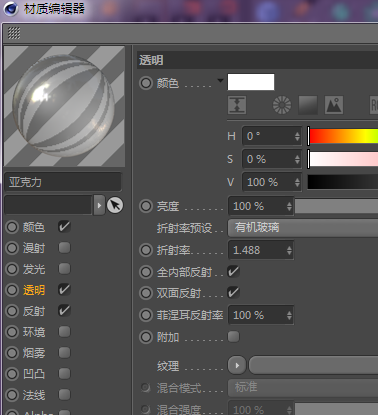
Task: Click the 亮度 brightness slider bar
Action: [x=336, y=206]
